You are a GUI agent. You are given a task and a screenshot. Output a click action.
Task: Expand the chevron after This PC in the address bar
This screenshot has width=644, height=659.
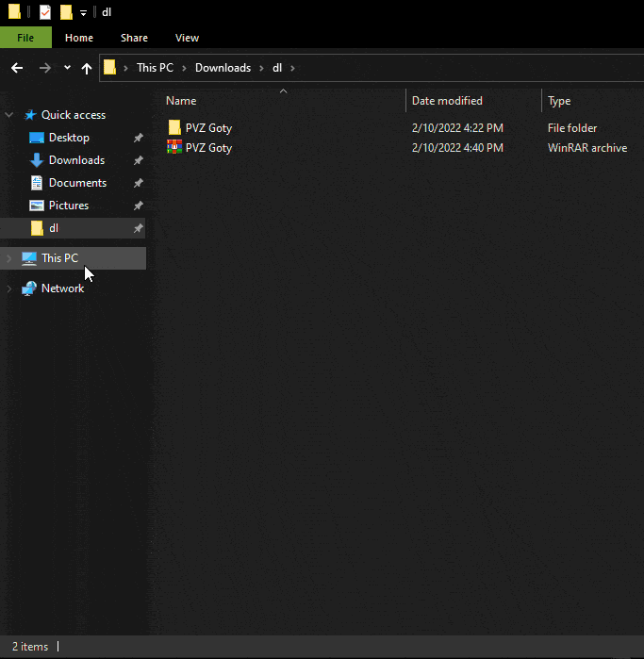pos(184,68)
